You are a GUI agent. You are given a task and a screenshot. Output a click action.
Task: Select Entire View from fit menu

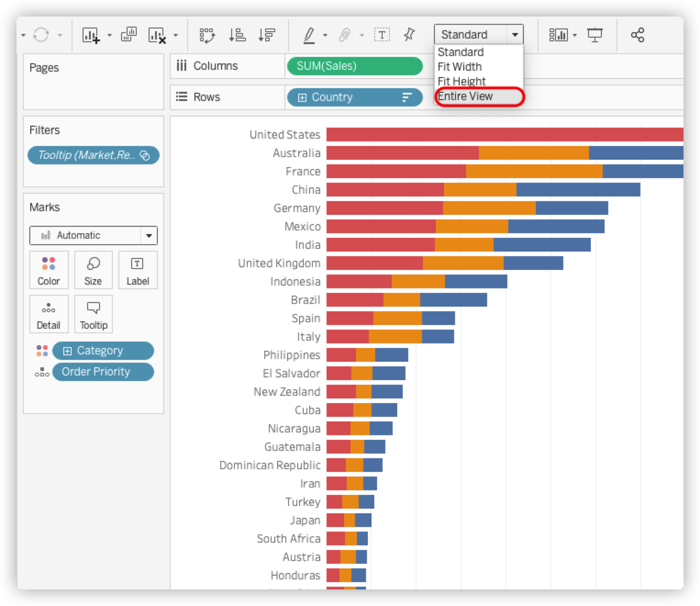click(x=465, y=96)
